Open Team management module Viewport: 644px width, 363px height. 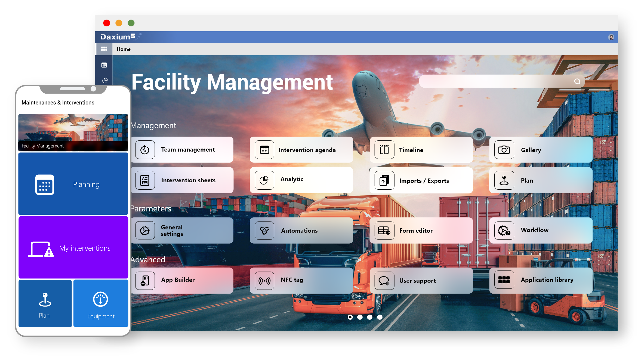(183, 150)
